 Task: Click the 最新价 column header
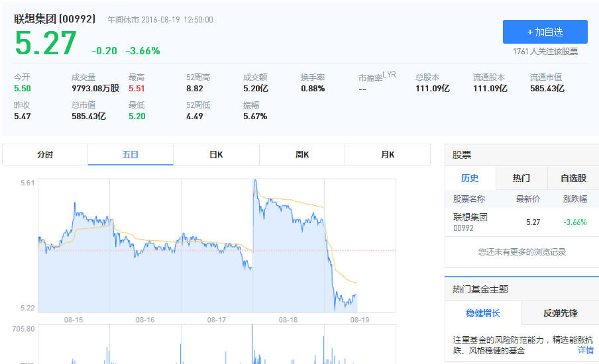point(527,199)
